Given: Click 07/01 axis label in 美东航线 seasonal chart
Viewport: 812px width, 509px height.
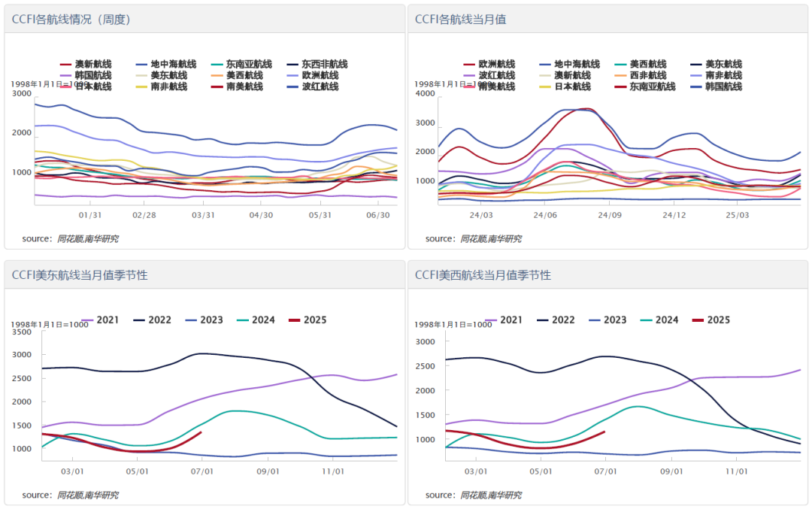Looking at the screenshot, I should click(202, 471).
